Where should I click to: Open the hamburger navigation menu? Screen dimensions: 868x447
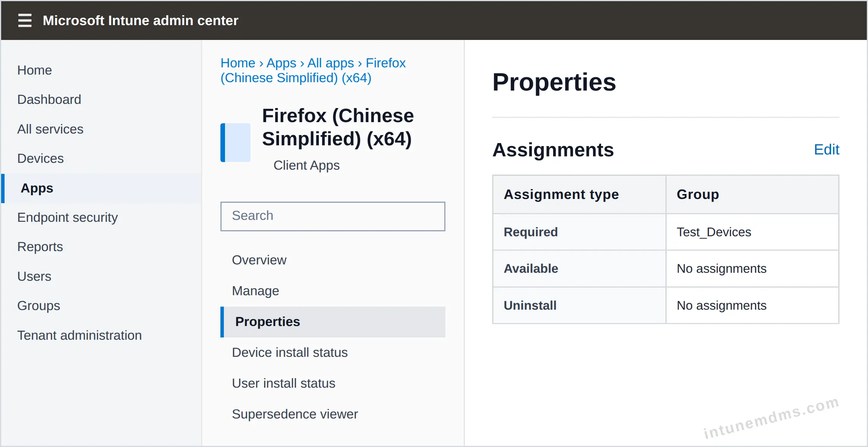pos(25,20)
